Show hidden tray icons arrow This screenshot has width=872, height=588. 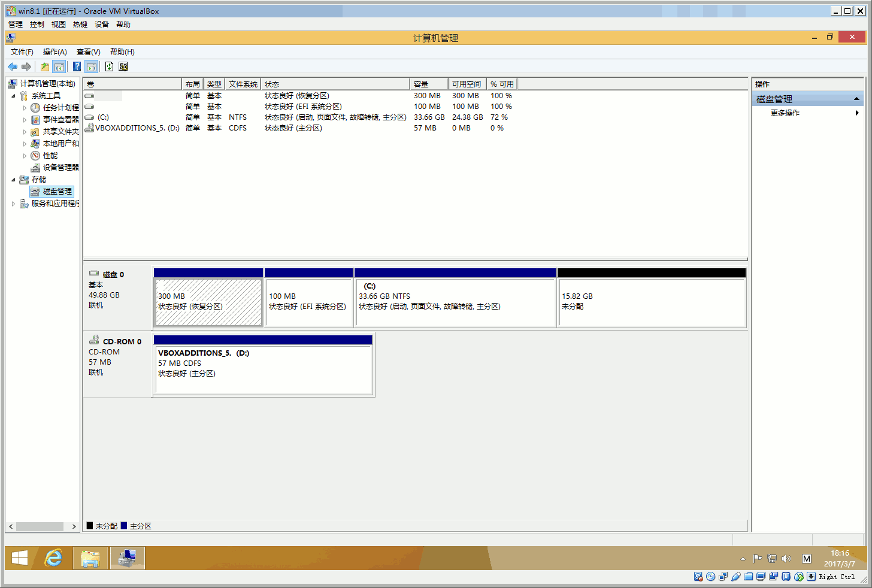click(743, 559)
